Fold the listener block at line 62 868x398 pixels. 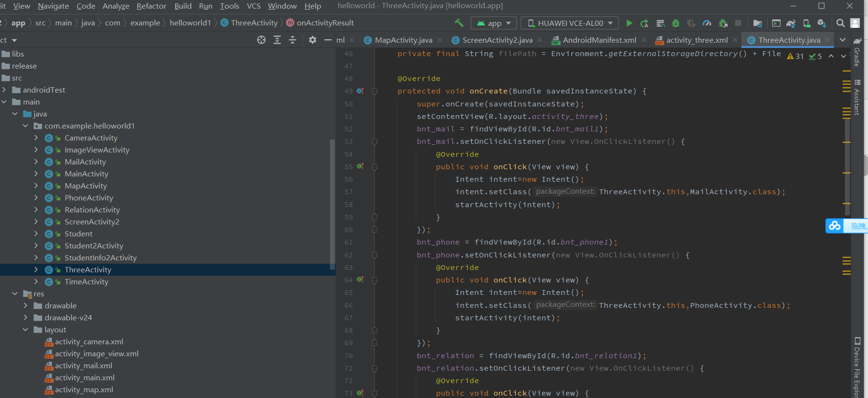pyautogui.click(x=375, y=255)
